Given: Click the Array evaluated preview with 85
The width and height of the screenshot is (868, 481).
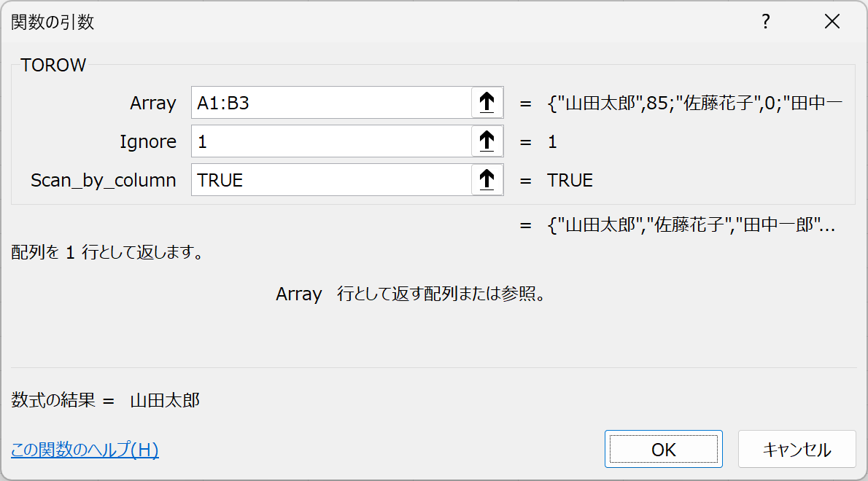Looking at the screenshot, I should pyautogui.click(x=694, y=103).
